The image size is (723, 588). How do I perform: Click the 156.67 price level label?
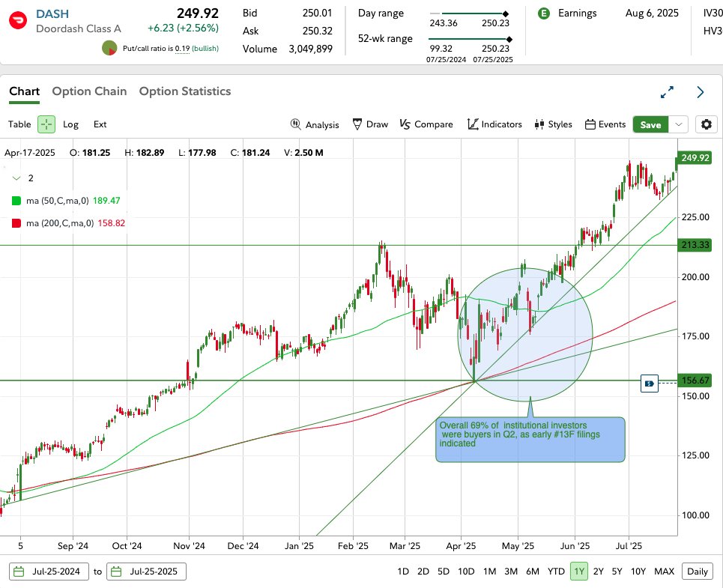pyautogui.click(x=695, y=381)
